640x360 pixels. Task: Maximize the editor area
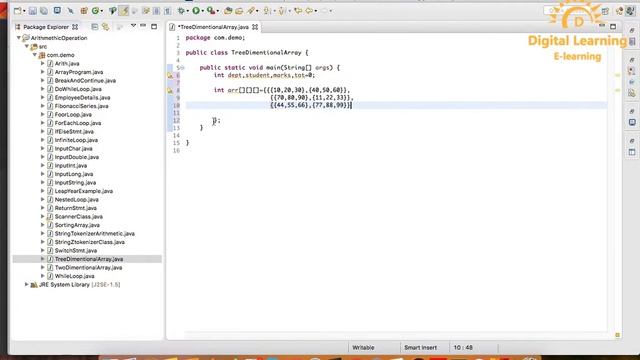[x=613, y=27]
